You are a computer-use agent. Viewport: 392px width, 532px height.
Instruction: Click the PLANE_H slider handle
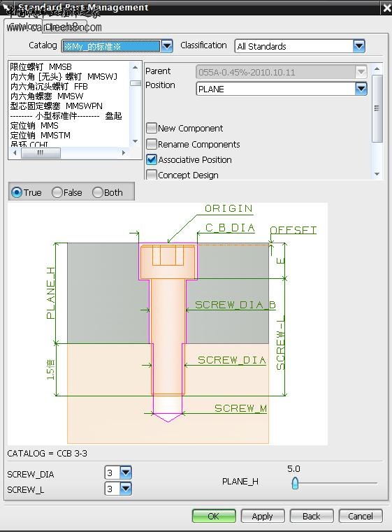click(x=295, y=483)
